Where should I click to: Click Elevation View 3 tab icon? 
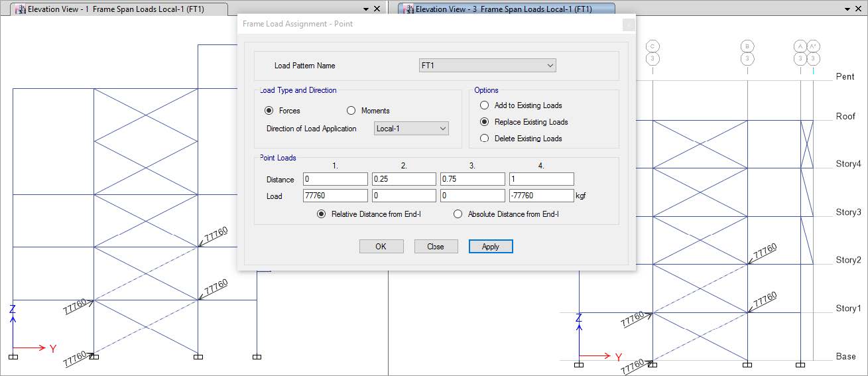(409, 9)
